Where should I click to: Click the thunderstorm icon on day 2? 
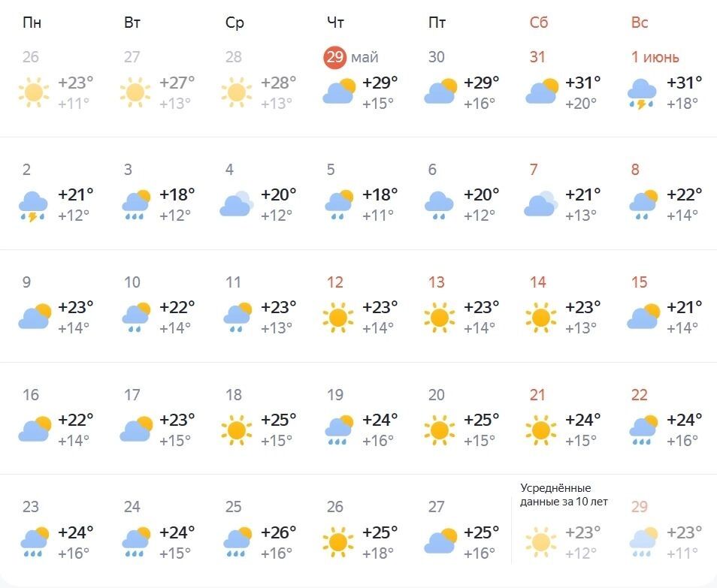[34, 206]
